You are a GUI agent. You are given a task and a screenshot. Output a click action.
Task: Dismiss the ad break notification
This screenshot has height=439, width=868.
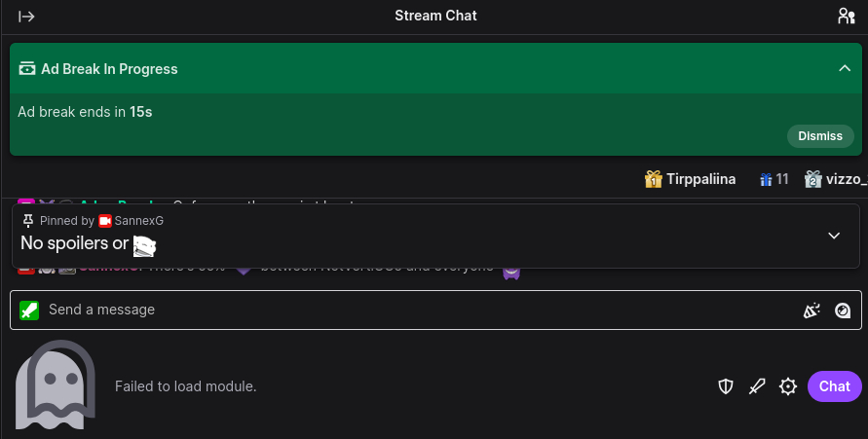(x=819, y=136)
